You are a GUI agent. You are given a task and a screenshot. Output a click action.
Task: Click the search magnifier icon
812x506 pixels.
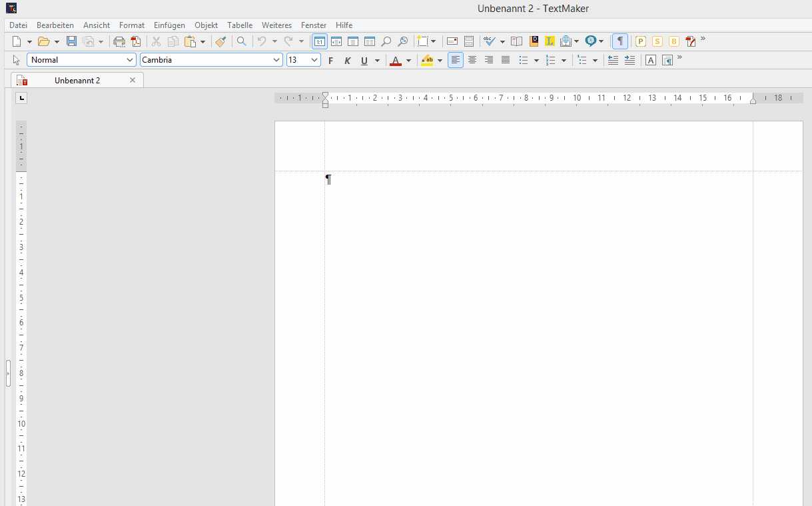point(242,41)
